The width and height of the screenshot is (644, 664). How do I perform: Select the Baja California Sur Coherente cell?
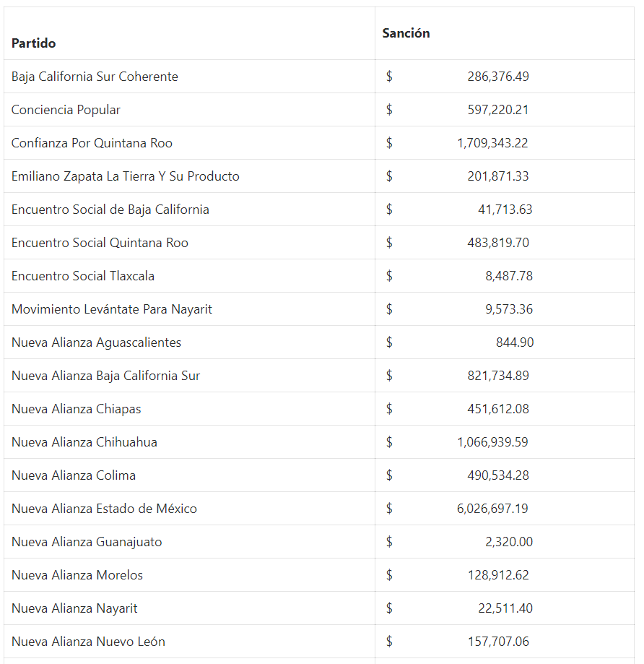95,77
